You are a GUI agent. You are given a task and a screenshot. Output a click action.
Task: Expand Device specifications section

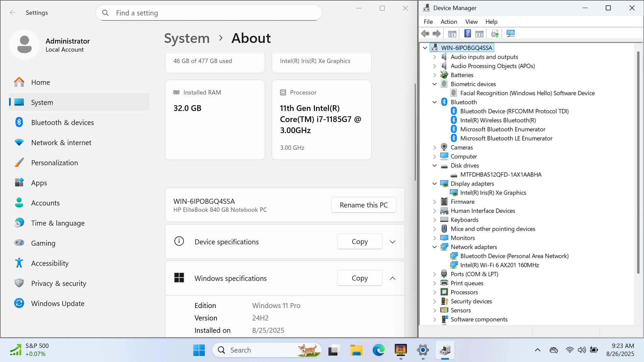(392, 242)
